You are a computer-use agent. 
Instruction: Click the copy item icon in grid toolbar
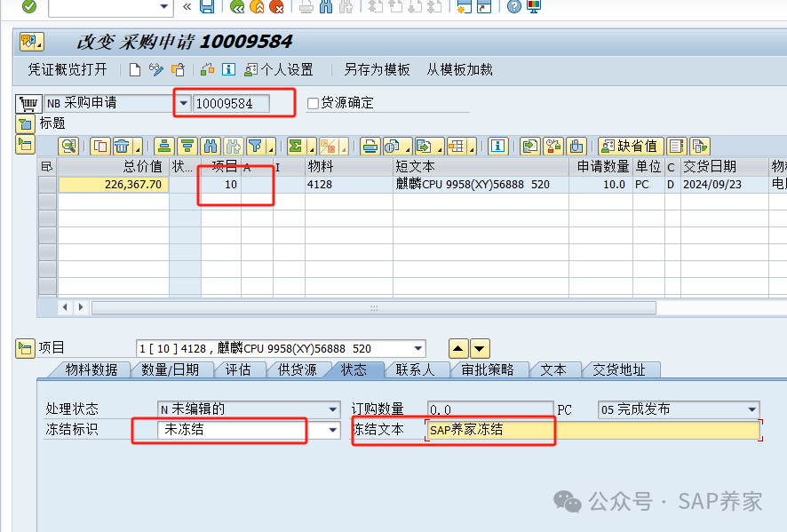(100, 147)
